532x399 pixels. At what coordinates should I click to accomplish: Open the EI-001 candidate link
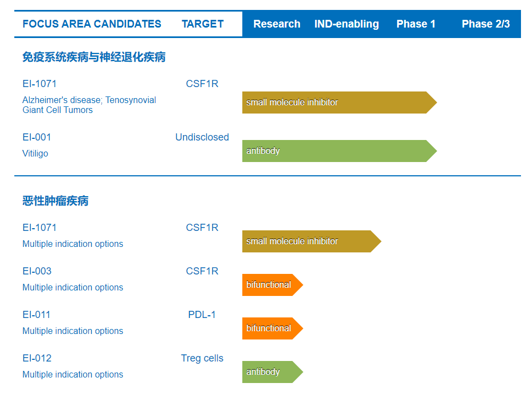(37, 137)
